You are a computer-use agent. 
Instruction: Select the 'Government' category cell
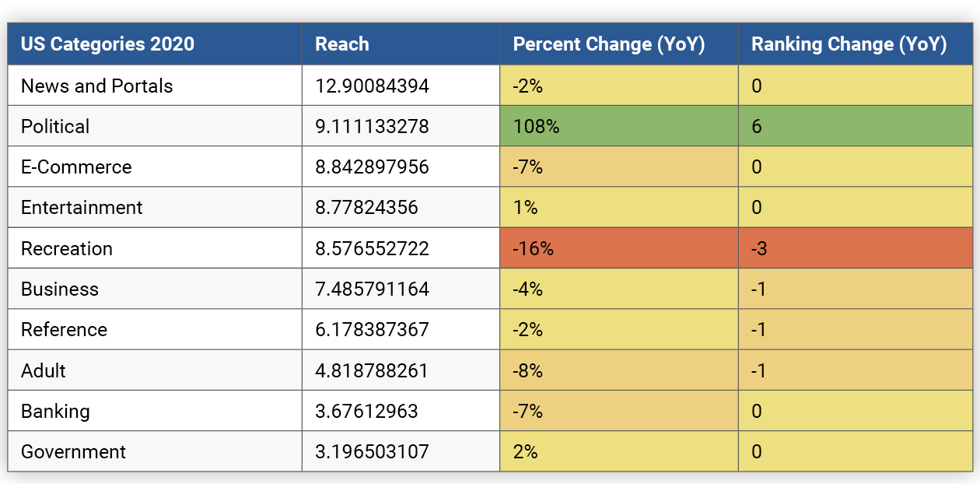(73, 451)
